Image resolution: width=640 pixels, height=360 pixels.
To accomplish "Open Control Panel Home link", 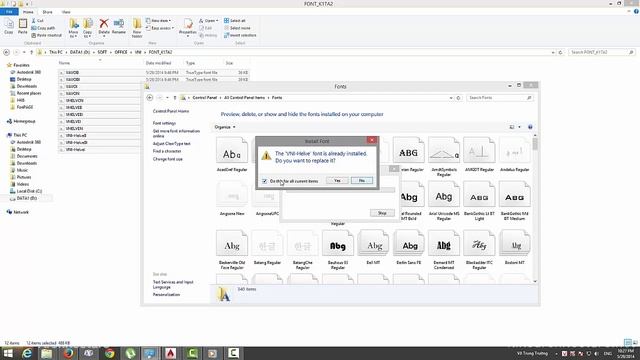I will pyautogui.click(x=171, y=111).
